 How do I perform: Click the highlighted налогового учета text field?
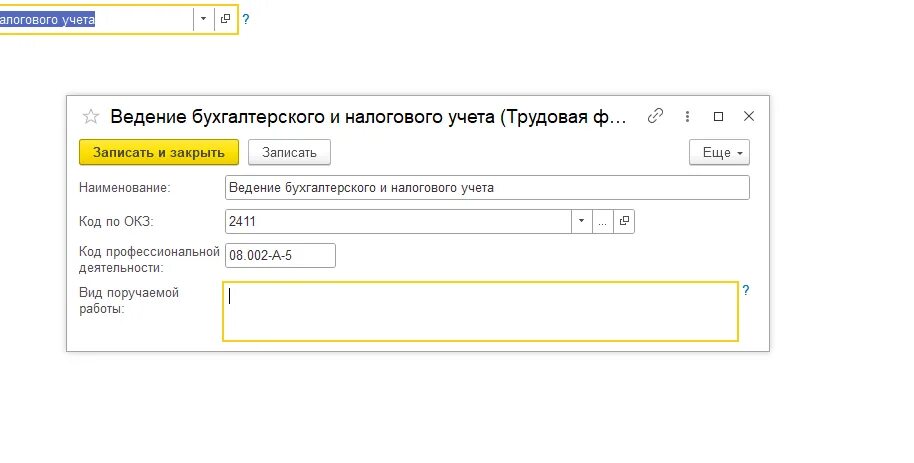point(96,19)
